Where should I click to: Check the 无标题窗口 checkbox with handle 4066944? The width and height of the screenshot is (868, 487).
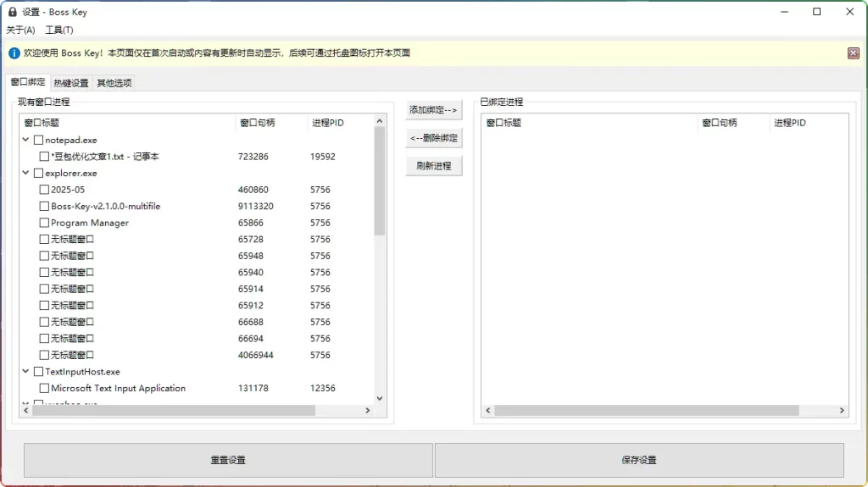click(x=44, y=355)
